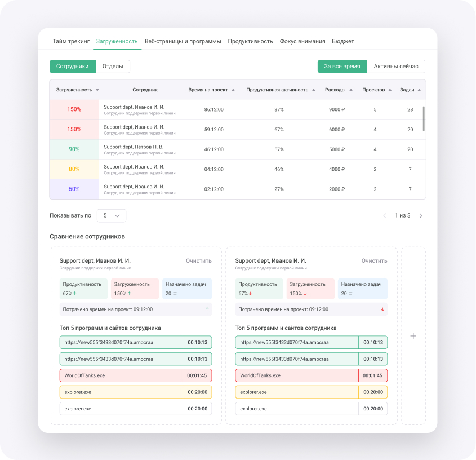Open second amocraa URL in right card
Screen dimensions: 476x460
point(312,359)
